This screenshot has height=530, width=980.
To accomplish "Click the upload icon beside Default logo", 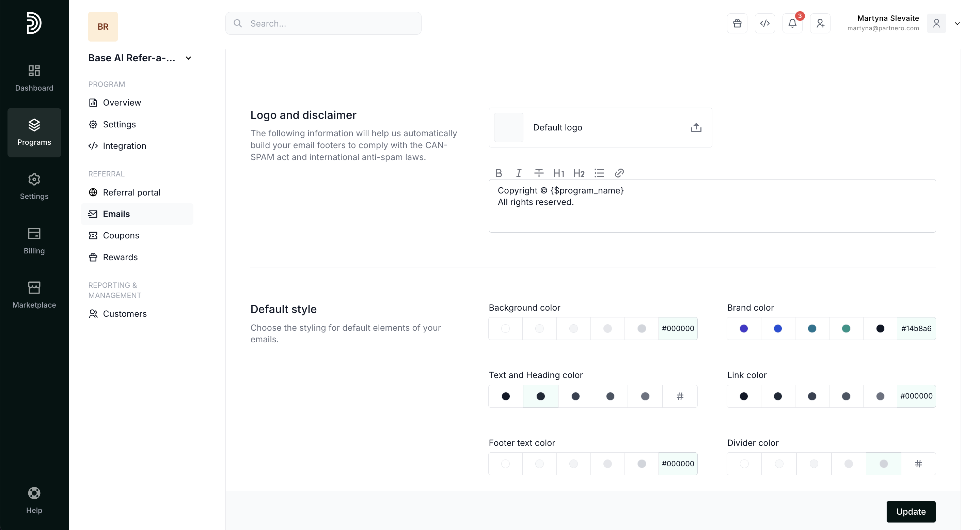I will [x=696, y=127].
